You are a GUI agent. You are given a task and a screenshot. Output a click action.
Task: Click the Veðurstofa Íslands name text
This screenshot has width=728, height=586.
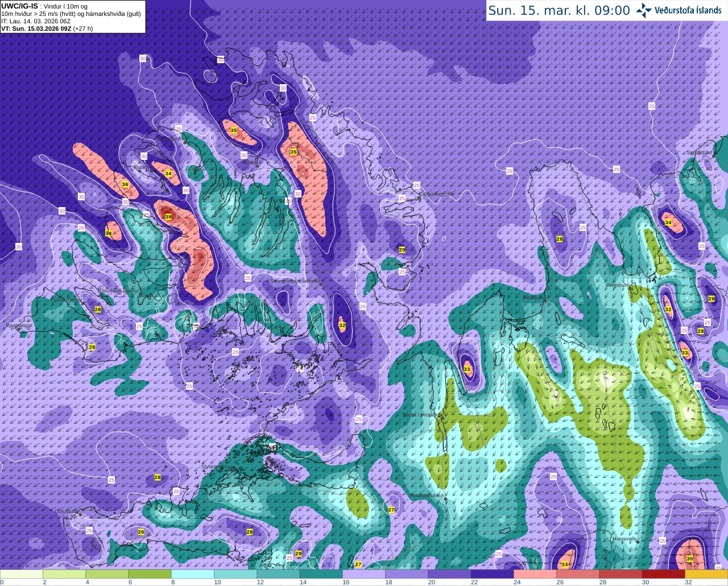tap(688, 10)
